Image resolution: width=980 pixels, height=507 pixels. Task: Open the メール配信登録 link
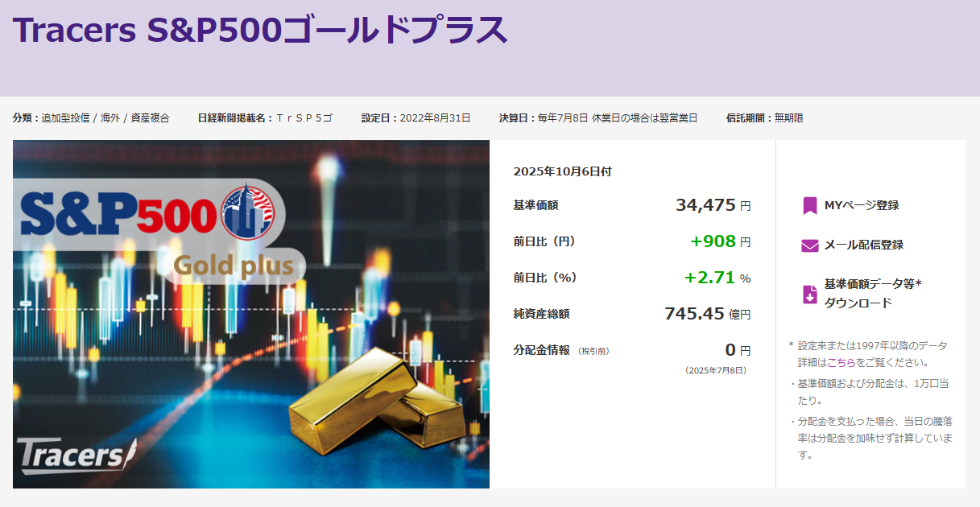coord(863,245)
